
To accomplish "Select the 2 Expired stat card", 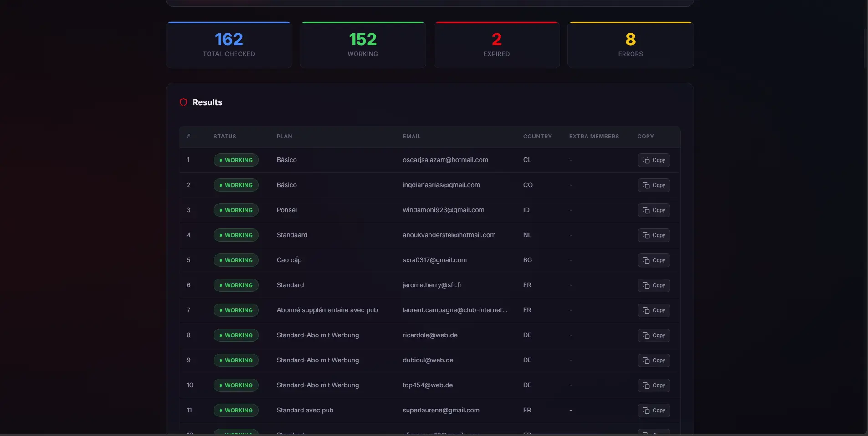I will pos(497,45).
